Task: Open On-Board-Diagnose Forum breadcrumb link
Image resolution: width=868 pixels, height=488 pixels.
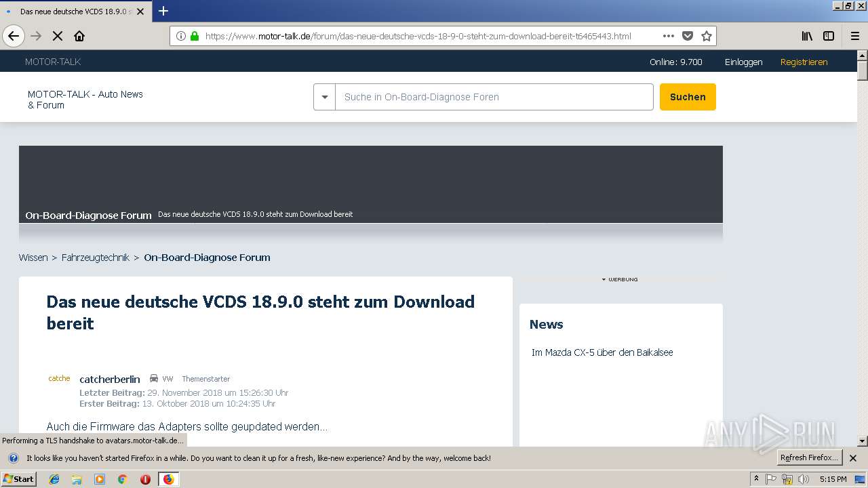Action: coord(207,258)
